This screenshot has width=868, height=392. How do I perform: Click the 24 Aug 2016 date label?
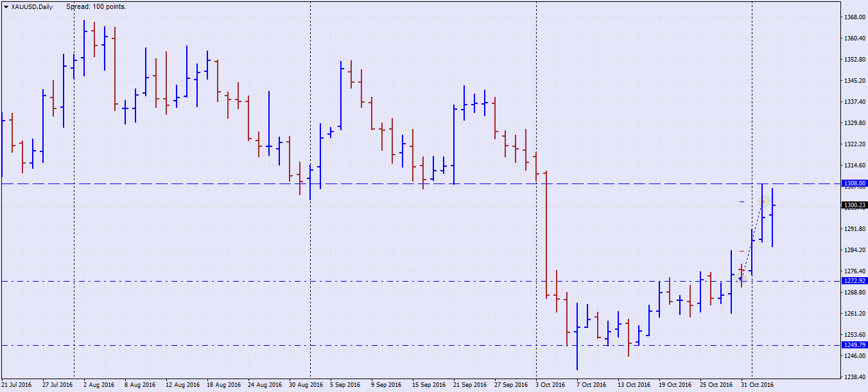(264, 385)
